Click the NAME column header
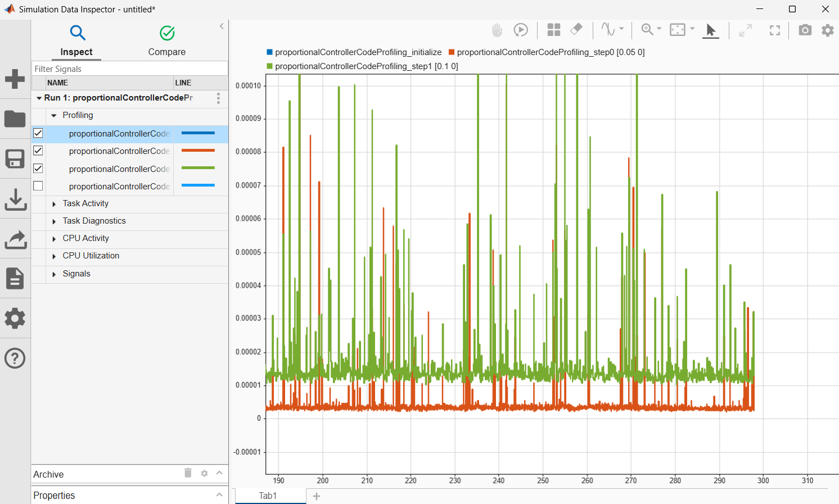This screenshot has width=839, height=504. click(109, 83)
